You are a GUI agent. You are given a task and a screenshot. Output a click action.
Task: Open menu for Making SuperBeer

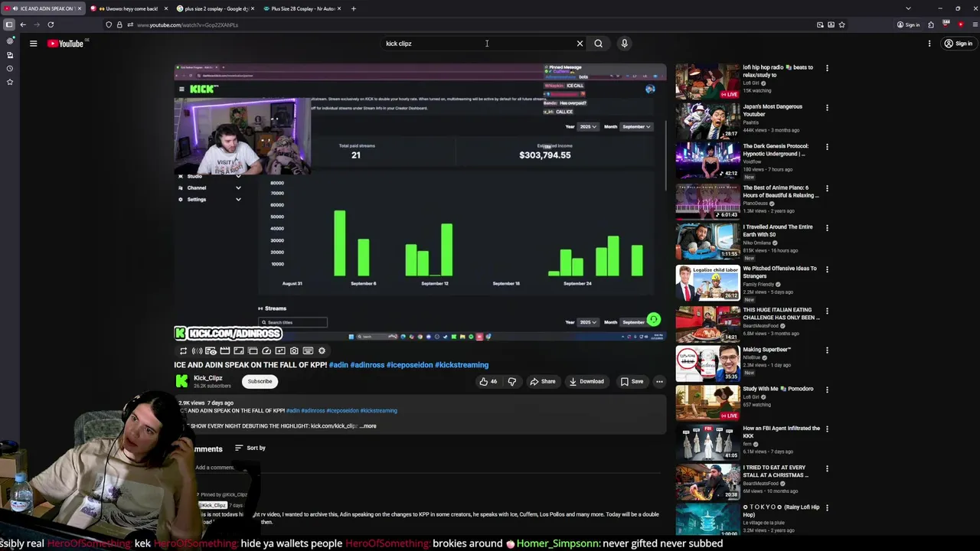(827, 350)
